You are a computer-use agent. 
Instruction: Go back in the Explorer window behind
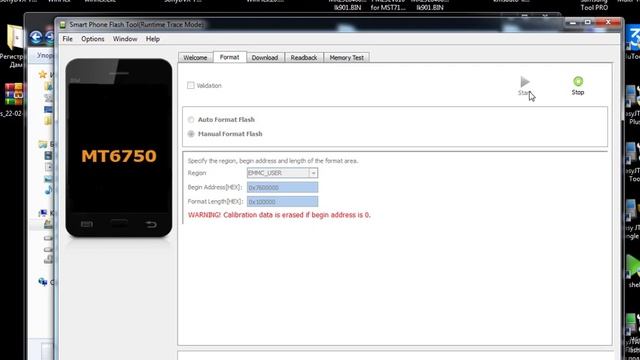[36, 38]
